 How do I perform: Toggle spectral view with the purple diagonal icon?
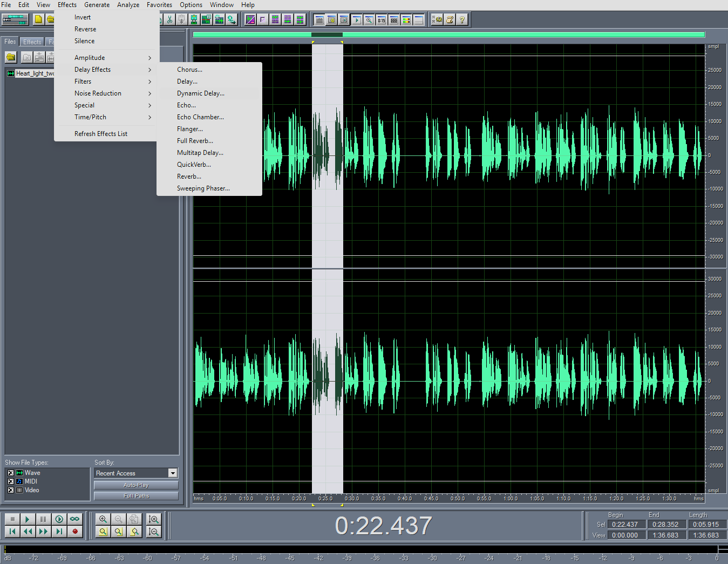[x=250, y=19]
